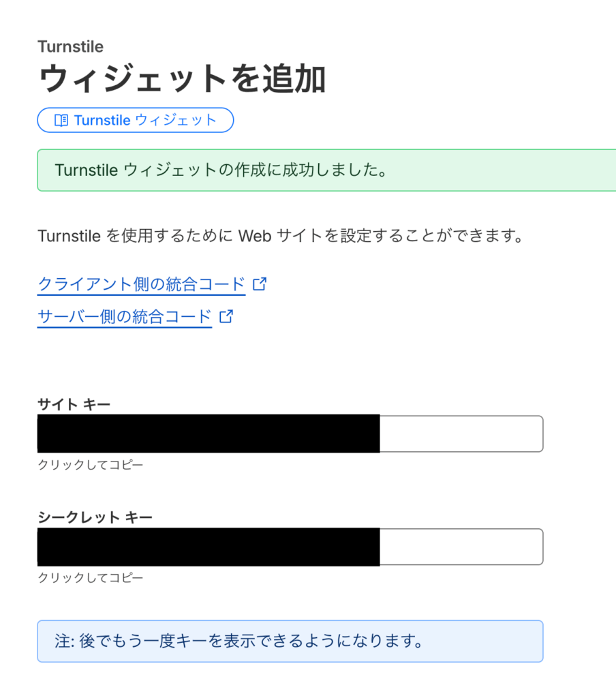
Task: Click the Web サイトを設定する description text
Action: [x=280, y=237]
